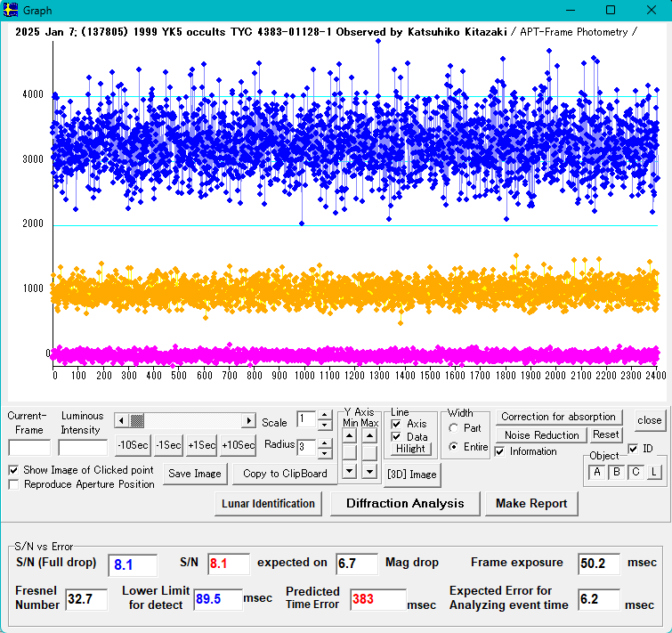Select the Part width radio button
672x633 pixels.
(455, 428)
